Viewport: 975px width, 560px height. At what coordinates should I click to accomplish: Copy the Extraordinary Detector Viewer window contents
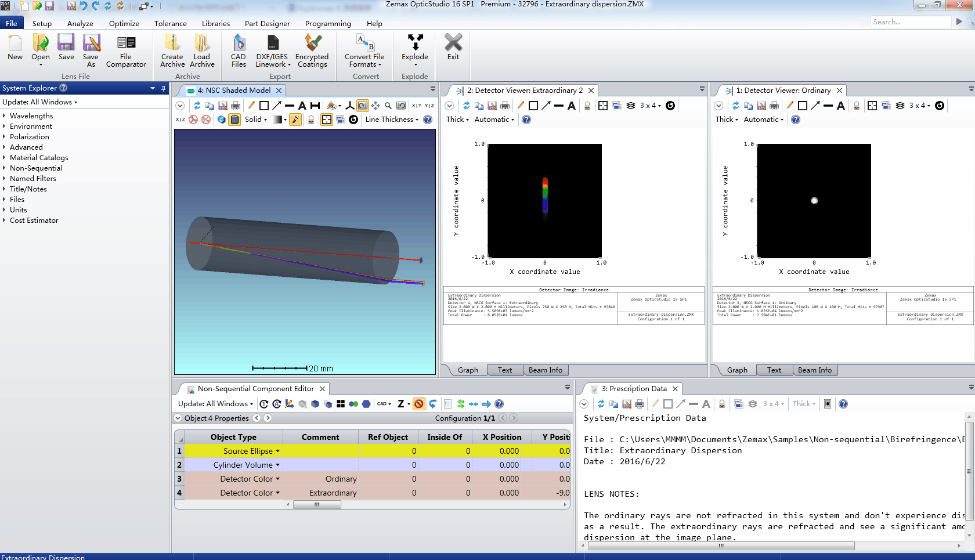tap(479, 106)
